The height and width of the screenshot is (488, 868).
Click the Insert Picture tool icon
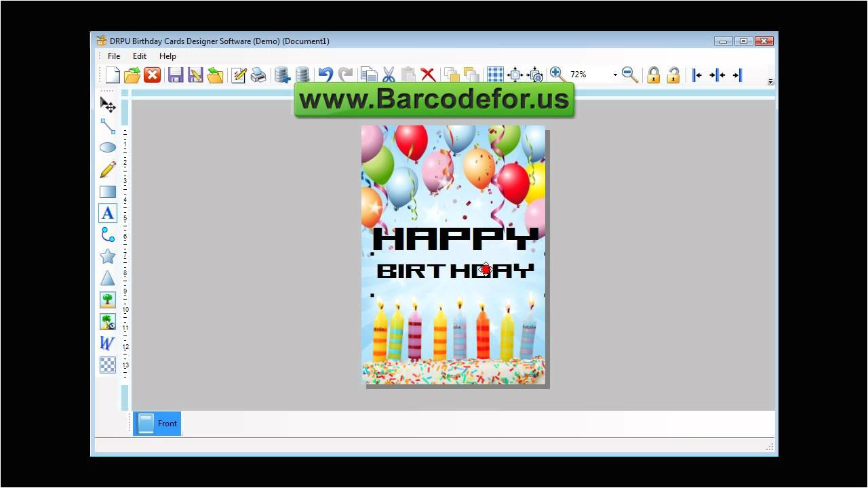(x=108, y=300)
